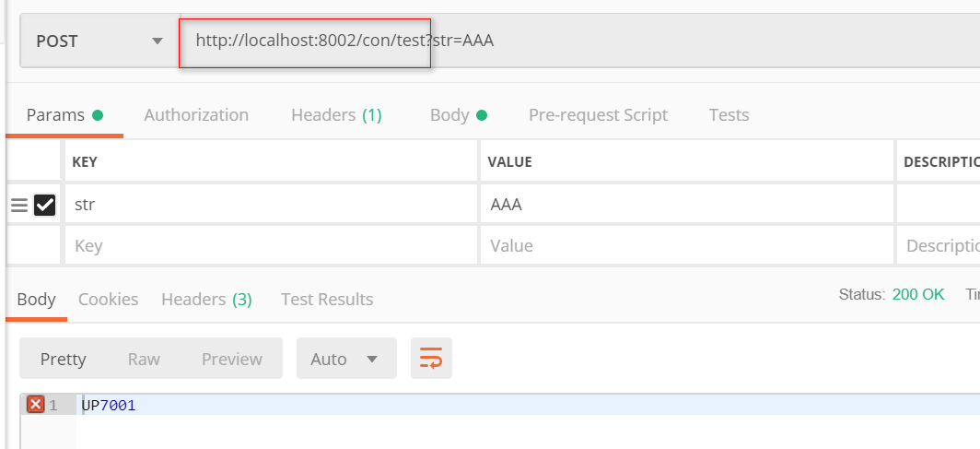Open the response Cookies tab
This screenshot has width=980, height=449.
click(x=108, y=300)
